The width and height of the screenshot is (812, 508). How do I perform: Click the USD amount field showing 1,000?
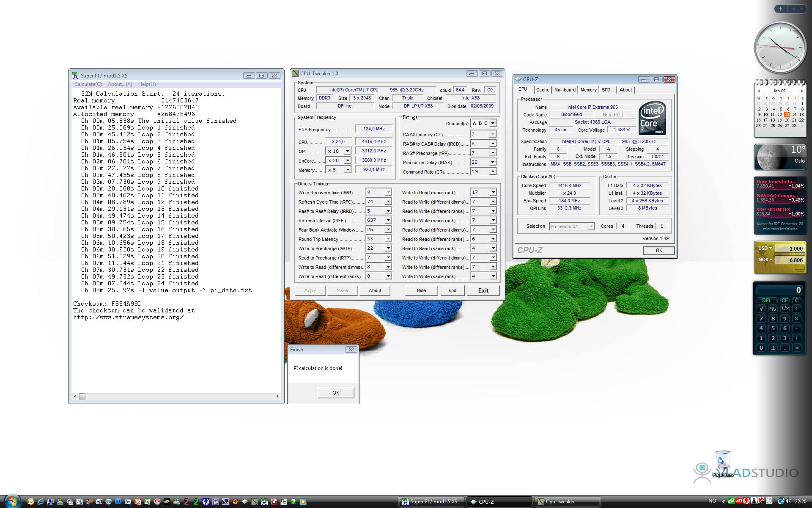(x=789, y=248)
